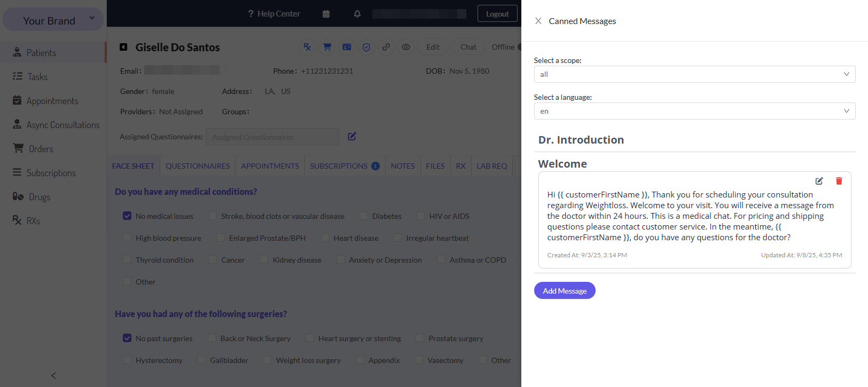Click the link chain icon
The width and height of the screenshot is (868, 387).
tap(386, 47)
